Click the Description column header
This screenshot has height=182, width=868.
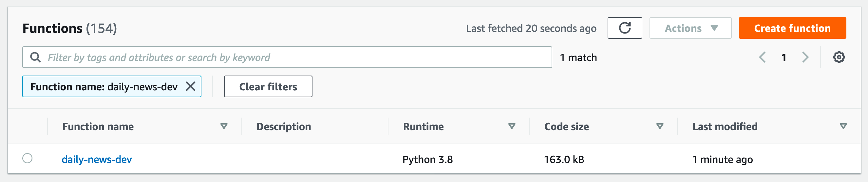point(284,126)
